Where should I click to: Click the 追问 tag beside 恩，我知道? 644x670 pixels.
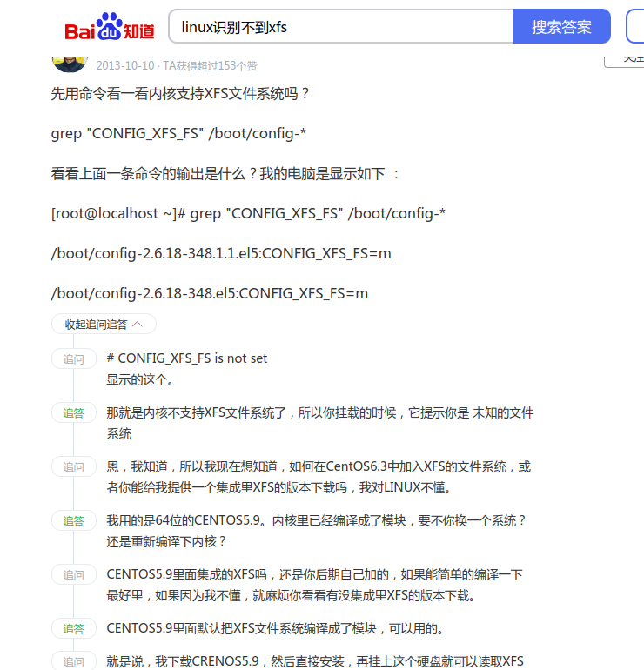[73, 466]
